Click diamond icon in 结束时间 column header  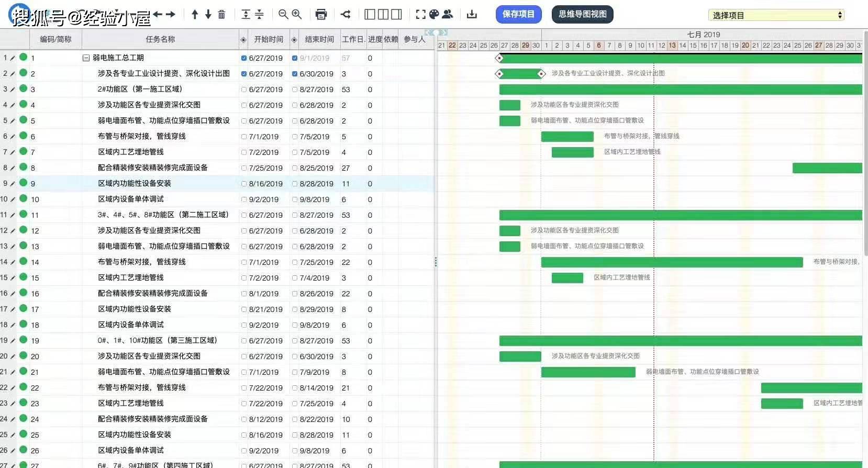[294, 40]
